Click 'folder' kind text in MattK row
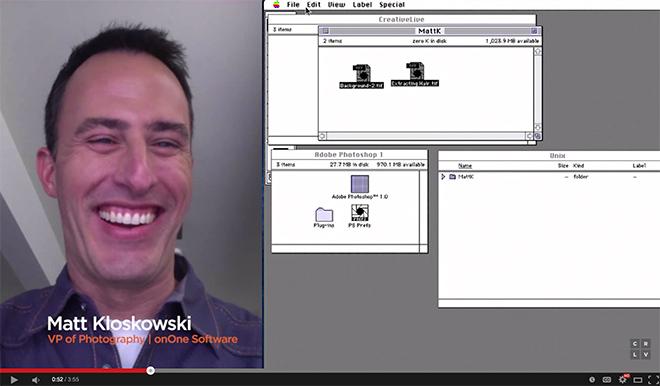Screen dimensions: 660x386 580,177
